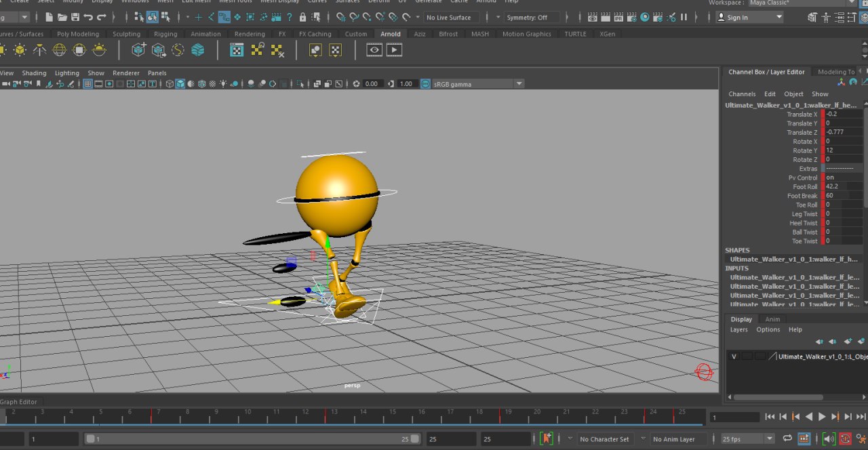
Task: Open the 25 fps frame rate dropdown
Action: [747, 438]
